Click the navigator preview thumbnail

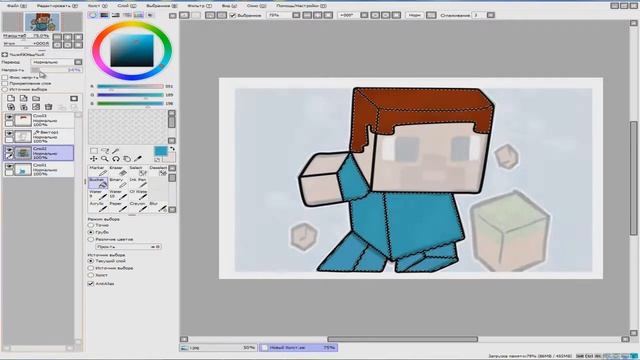42,22
